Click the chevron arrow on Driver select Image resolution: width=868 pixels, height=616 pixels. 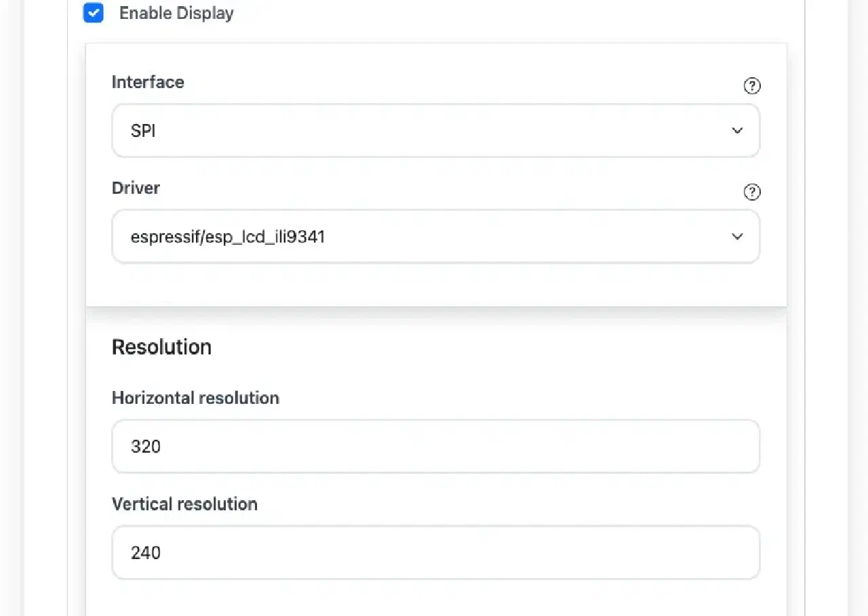(x=737, y=237)
